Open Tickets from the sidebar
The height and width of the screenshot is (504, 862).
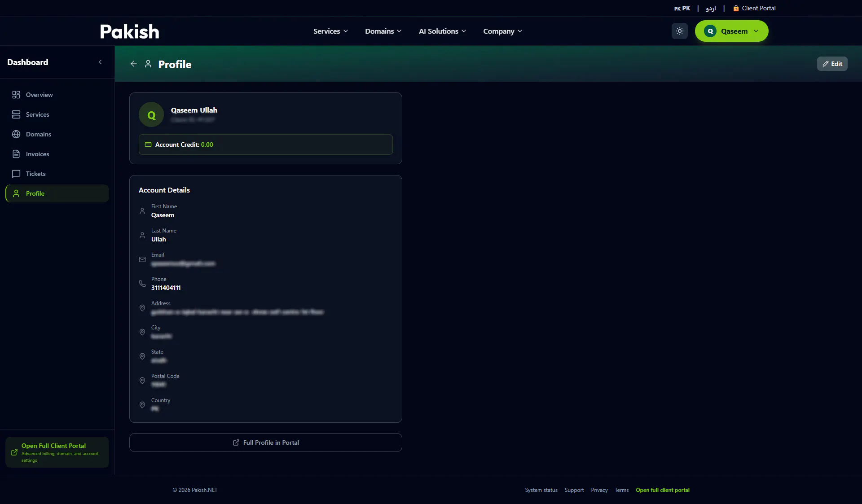57,174
